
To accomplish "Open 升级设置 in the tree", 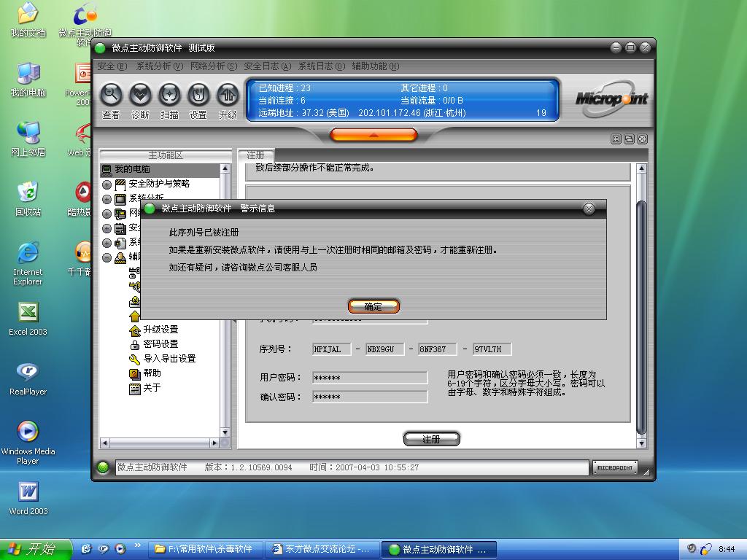I will (160, 330).
